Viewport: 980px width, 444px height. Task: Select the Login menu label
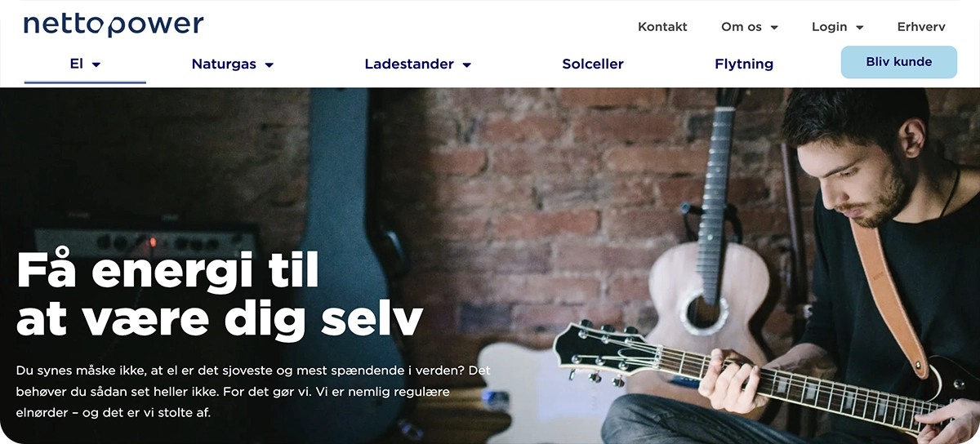[829, 27]
